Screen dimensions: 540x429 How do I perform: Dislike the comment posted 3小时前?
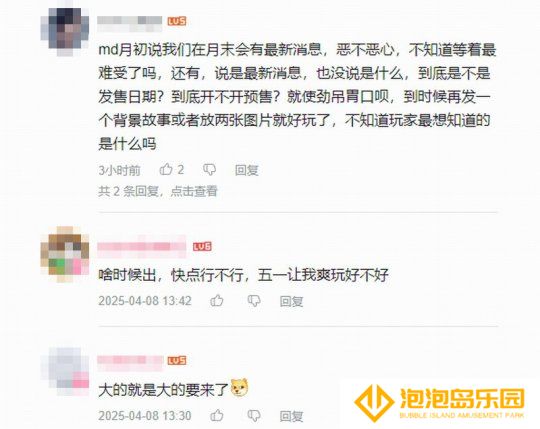pyautogui.click(x=209, y=169)
